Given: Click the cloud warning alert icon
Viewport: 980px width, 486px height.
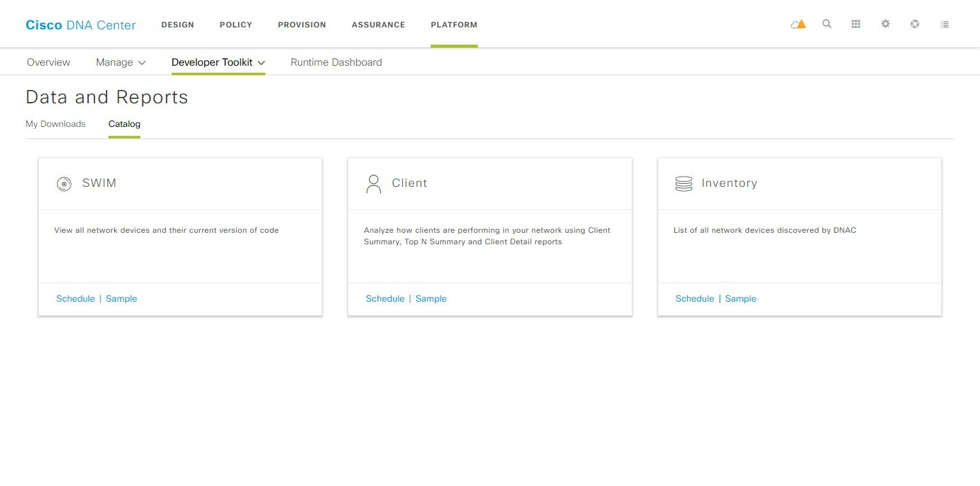Looking at the screenshot, I should 798,24.
